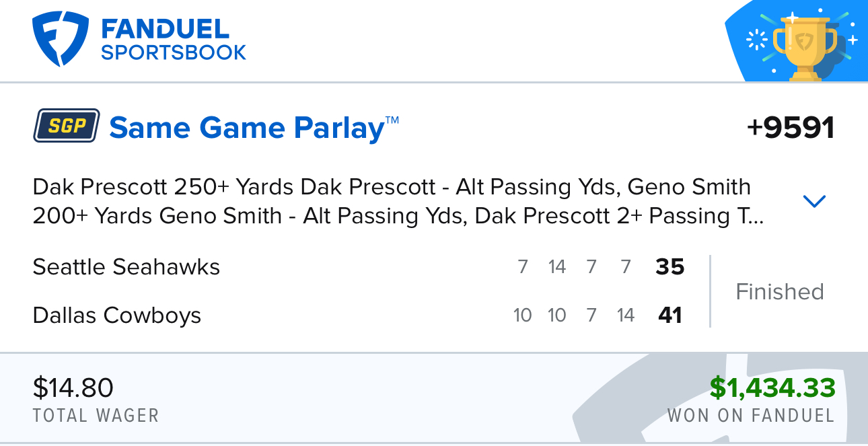
Task: Click the Finished game status label
Action: click(780, 291)
